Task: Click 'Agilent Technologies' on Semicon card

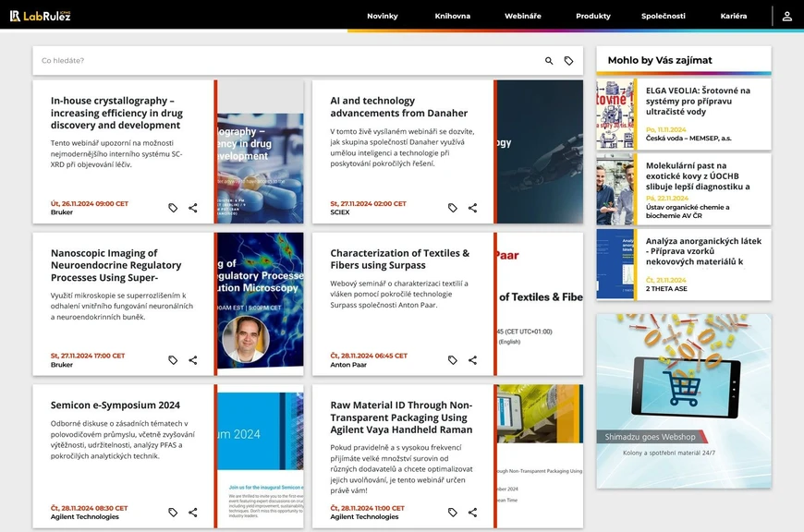Action: click(85, 516)
